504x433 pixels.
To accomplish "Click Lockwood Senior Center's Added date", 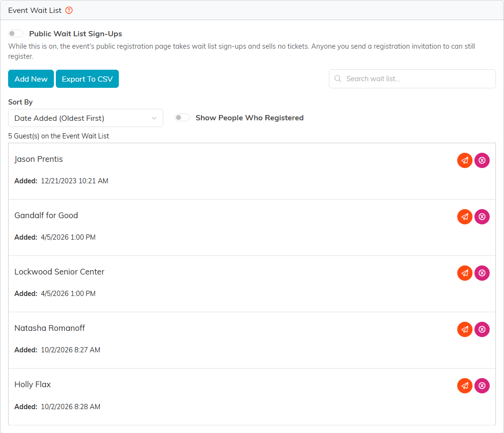I will (x=68, y=294).
